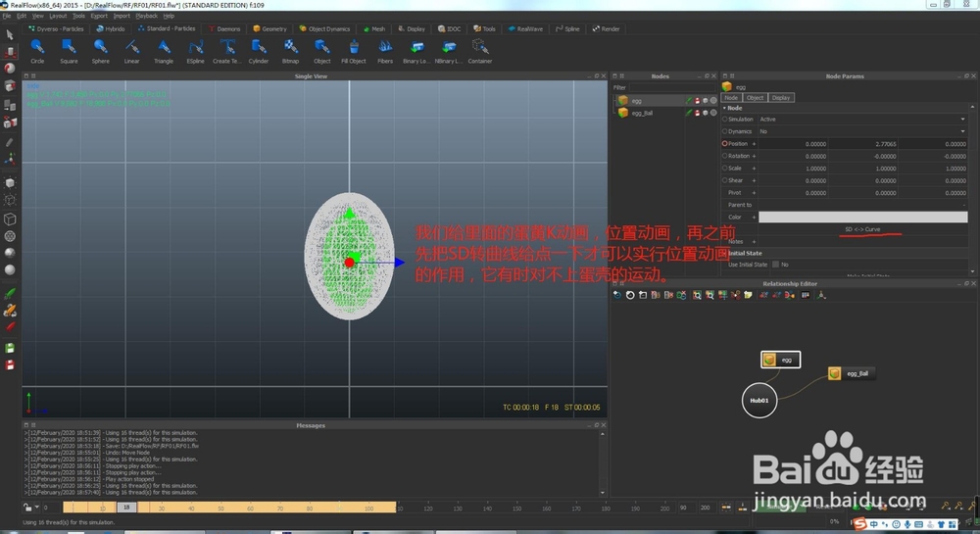Click the green save icon in left sidebar
Viewport: 980px width, 534px height.
[x=10, y=348]
